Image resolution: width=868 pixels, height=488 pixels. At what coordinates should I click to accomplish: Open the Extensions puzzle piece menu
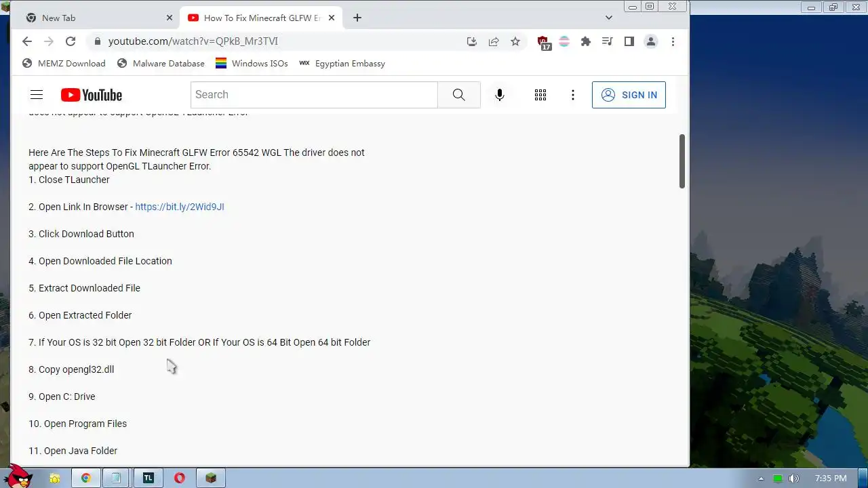pos(586,41)
